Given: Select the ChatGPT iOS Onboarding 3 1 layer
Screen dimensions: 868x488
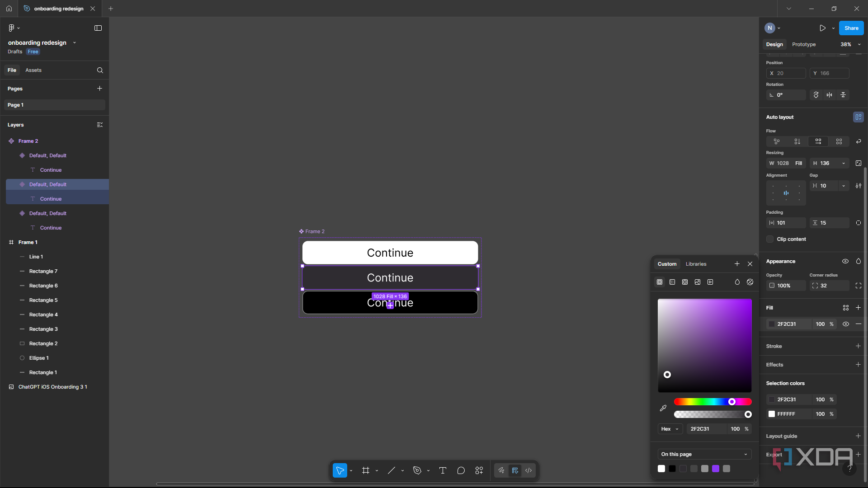Looking at the screenshot, I should tap(52, 387).
